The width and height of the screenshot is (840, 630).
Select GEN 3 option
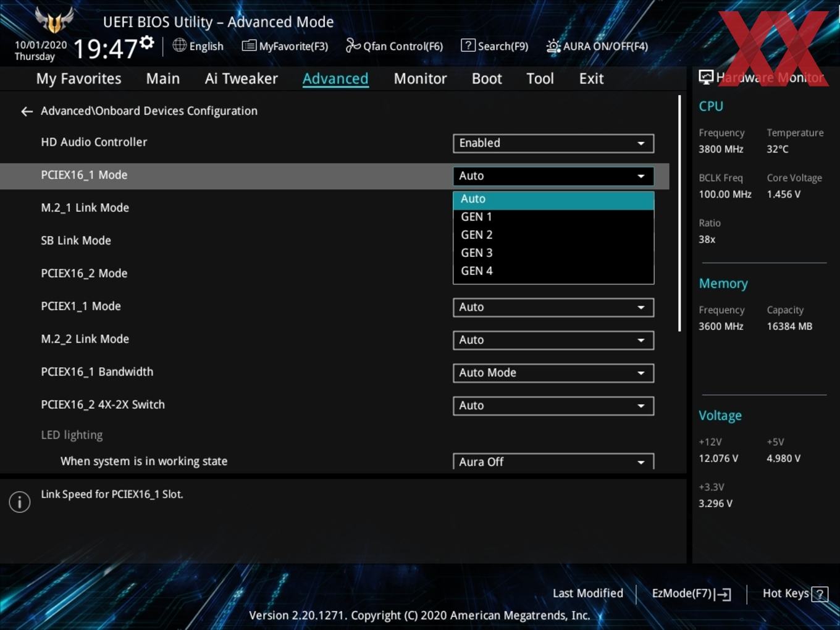(553, 253)
